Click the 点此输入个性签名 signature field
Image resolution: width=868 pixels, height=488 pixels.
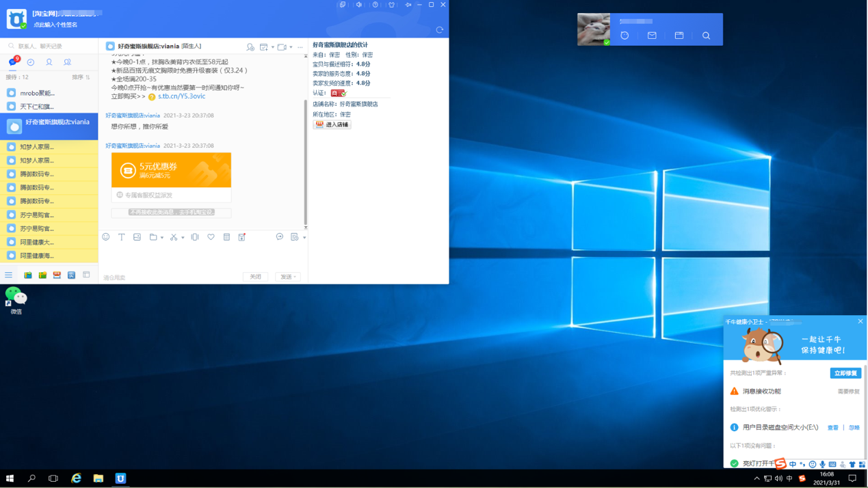click(56, 25)
